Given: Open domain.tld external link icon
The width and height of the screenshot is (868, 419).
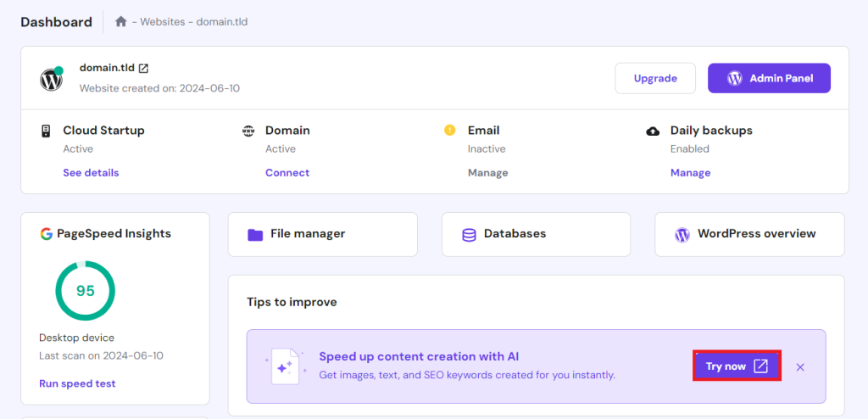Looking at the screenshot, I should pos(144,68).
